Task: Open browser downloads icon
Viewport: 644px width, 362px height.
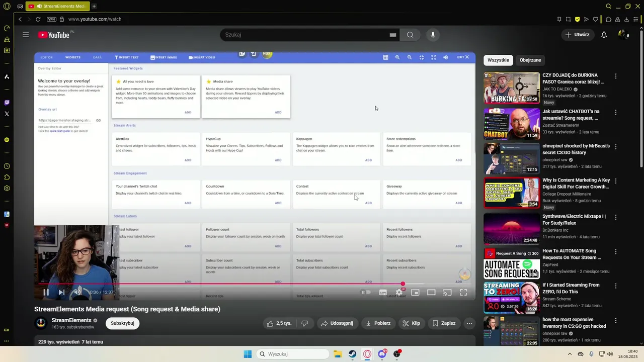Action: (627, 19)
